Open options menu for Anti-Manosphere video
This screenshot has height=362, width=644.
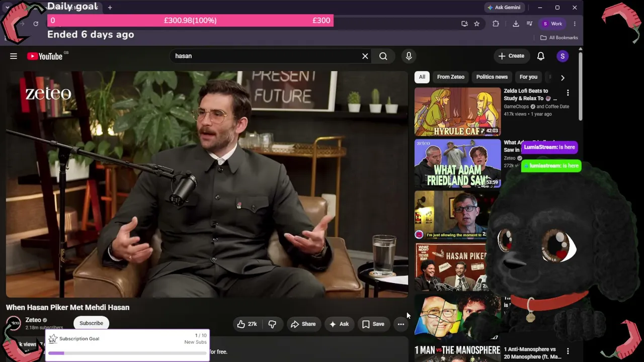pyautogui.click(x=568, y=351)
